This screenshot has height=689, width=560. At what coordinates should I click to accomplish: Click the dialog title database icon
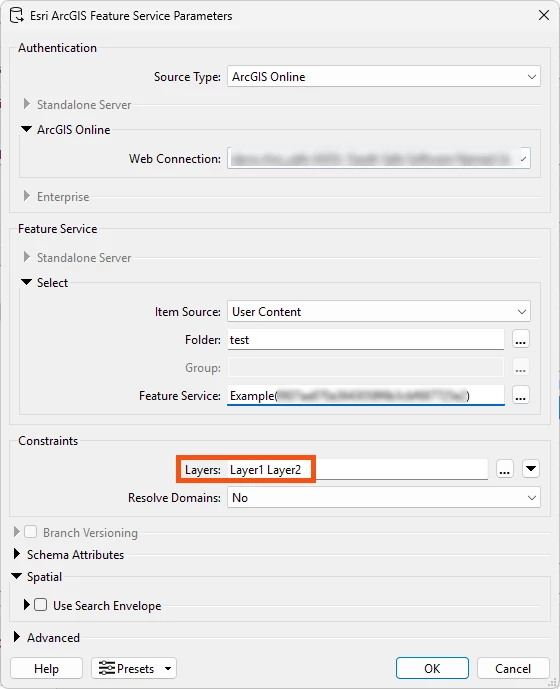point(17,15)
